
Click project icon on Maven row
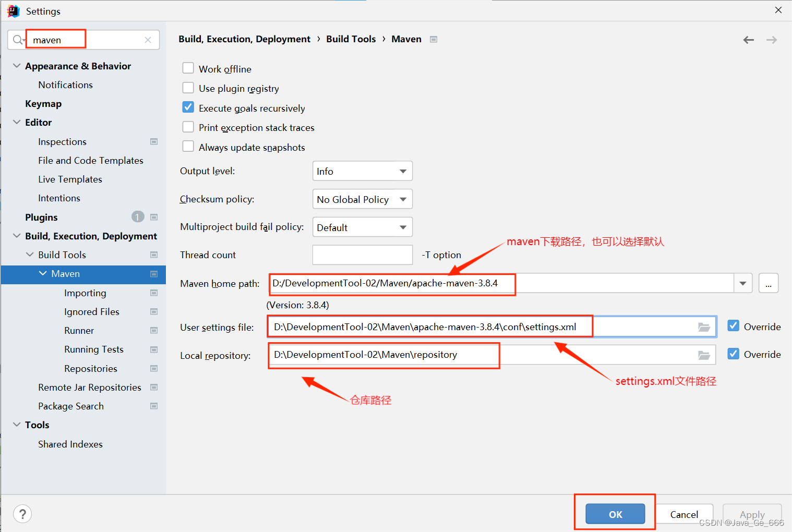[x=154, y=274]
